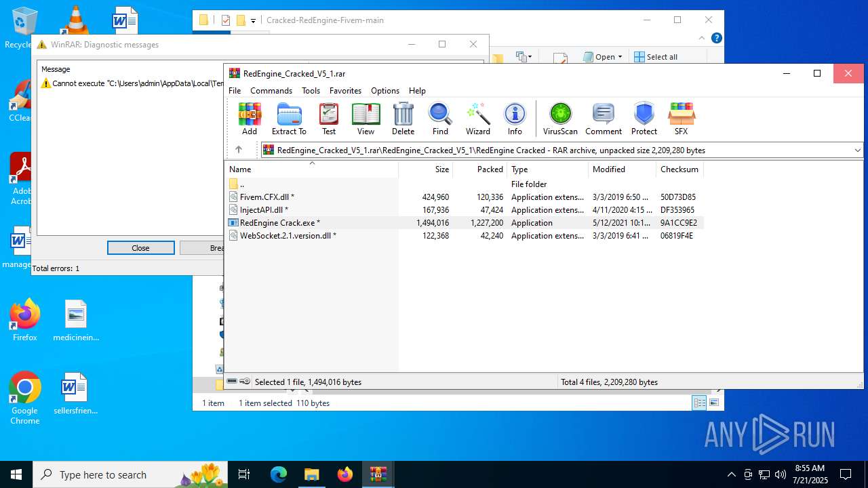Show archive Info

(515, 119)
